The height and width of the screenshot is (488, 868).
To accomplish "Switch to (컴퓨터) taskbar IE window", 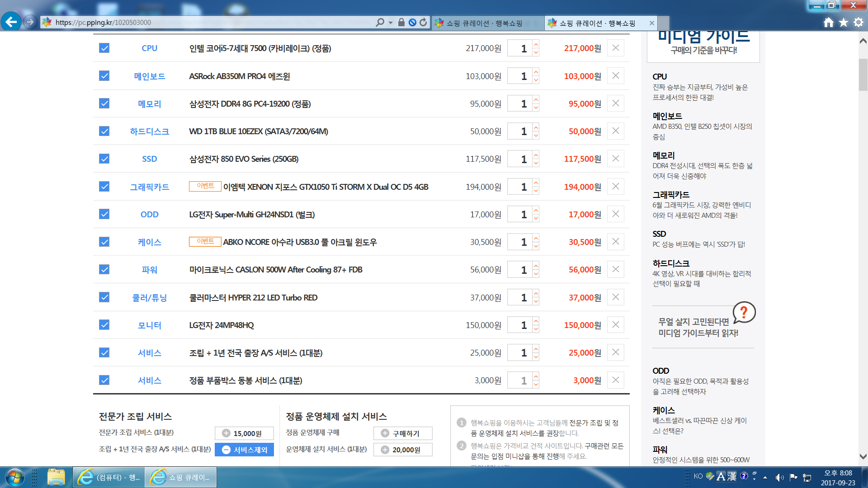I will (x=109, y=477).
